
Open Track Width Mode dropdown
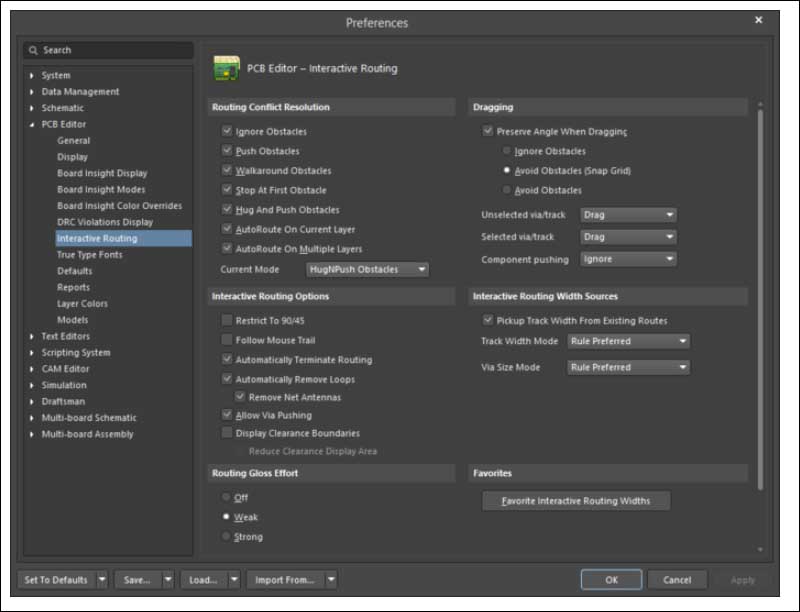pos(628,341)
